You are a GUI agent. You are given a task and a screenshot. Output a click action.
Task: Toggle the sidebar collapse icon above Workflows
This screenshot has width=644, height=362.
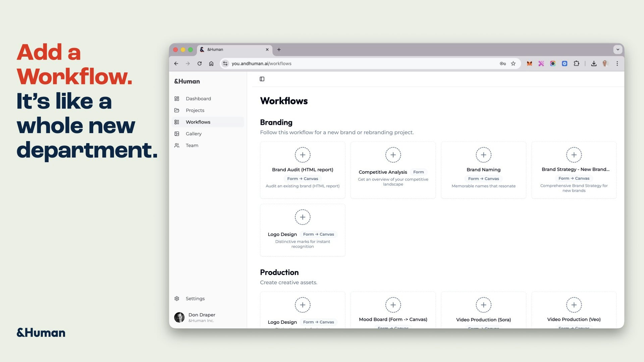[x=262, y=79]
